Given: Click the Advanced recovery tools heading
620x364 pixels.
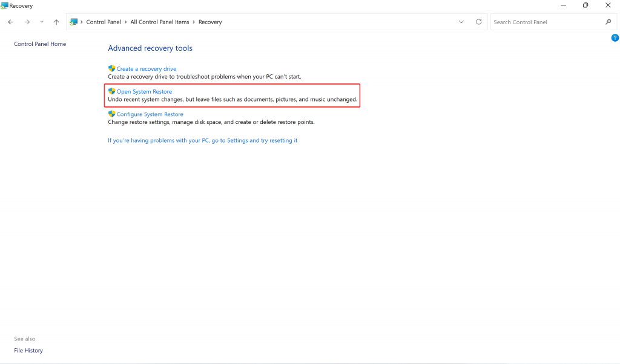Looking at the screenshot, I should click(x=150, y=48).
